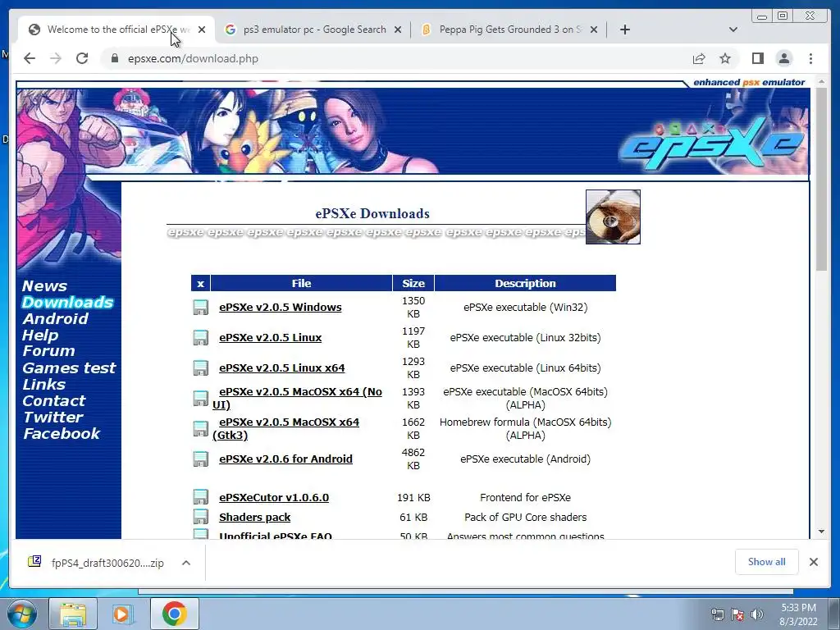Launch Windows Media Player from the taskbar
The width and height of the screenshot is (840, 630).
point(122,614)
